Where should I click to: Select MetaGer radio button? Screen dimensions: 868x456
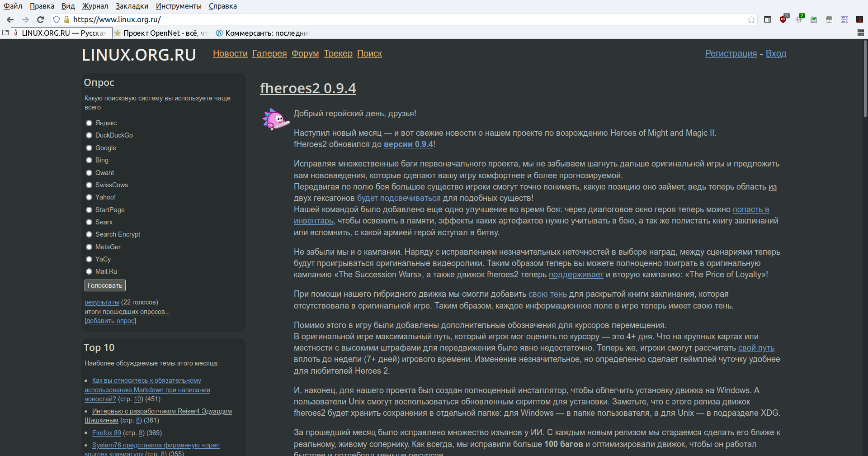point(89,247)
